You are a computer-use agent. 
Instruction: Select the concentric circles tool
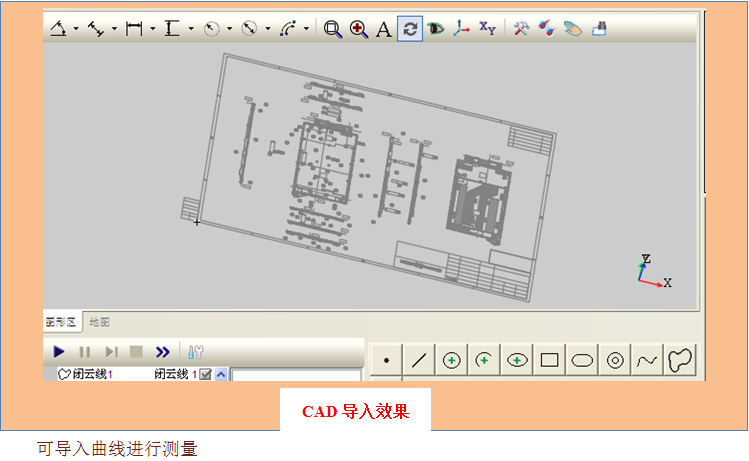615,360
